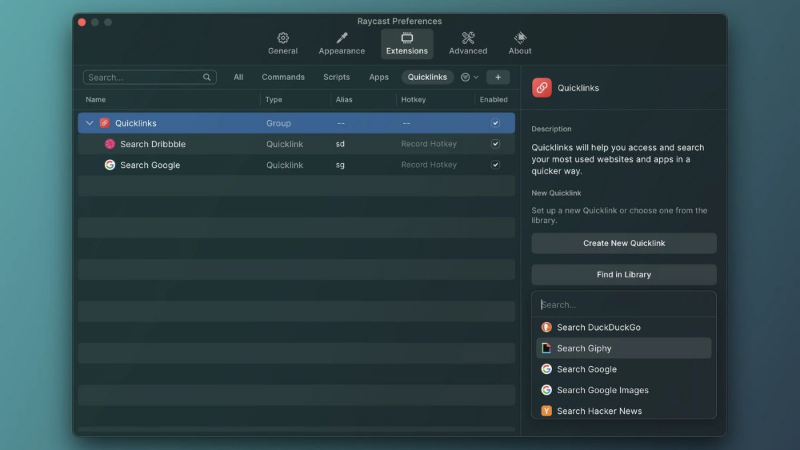
Task: Disable the Quicklinks group checkbox
Action: [x=495, y=123]
